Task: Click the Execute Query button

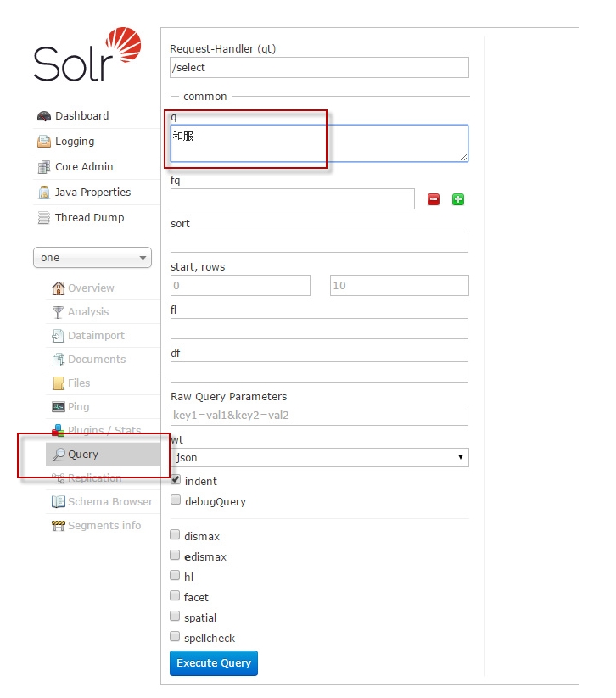Action: 214,663
